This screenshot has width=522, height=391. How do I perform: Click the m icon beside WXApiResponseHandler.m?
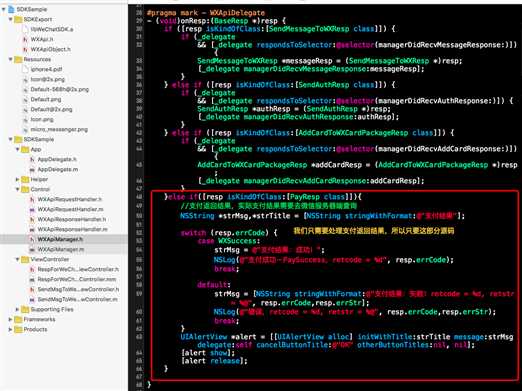tap(32, 229)
